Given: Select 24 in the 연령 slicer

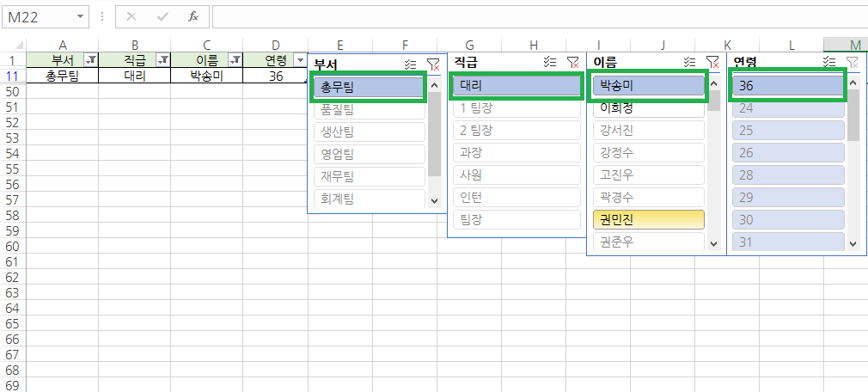Looking at the screenshot, I should [788, 107].
